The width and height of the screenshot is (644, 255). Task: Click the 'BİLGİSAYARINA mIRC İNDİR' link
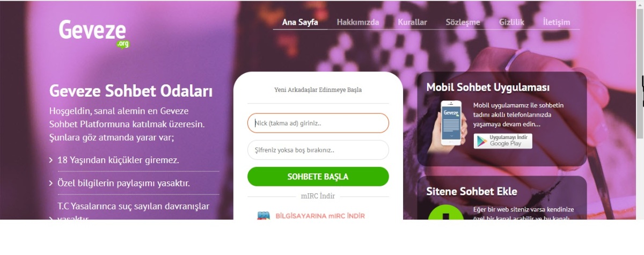click(320, 216)
